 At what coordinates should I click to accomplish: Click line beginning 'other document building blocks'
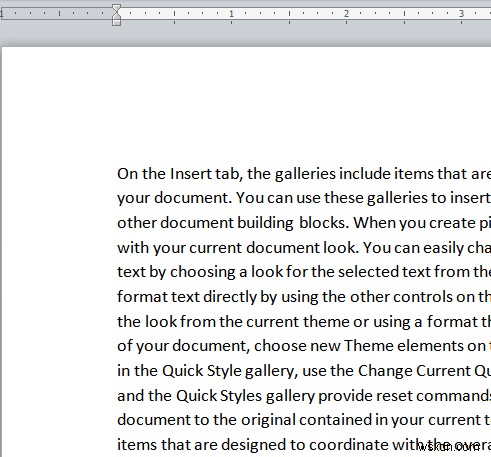[304, 223]
